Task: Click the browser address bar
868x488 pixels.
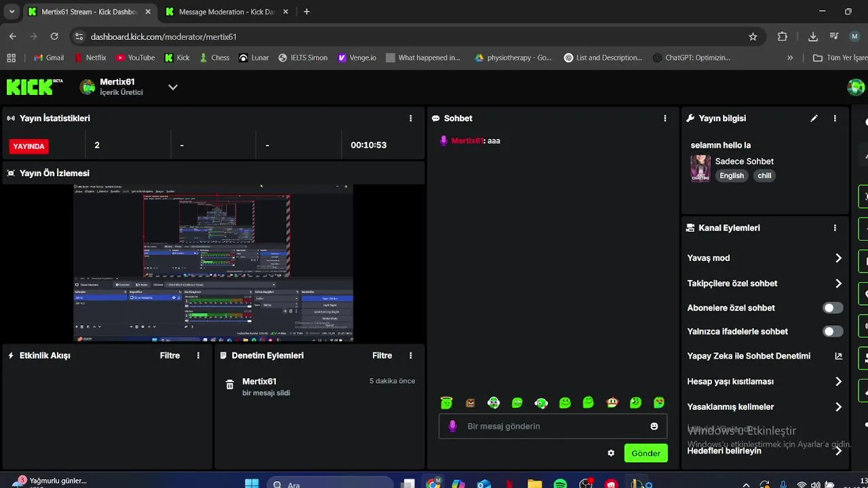Action: pos(414,37)
